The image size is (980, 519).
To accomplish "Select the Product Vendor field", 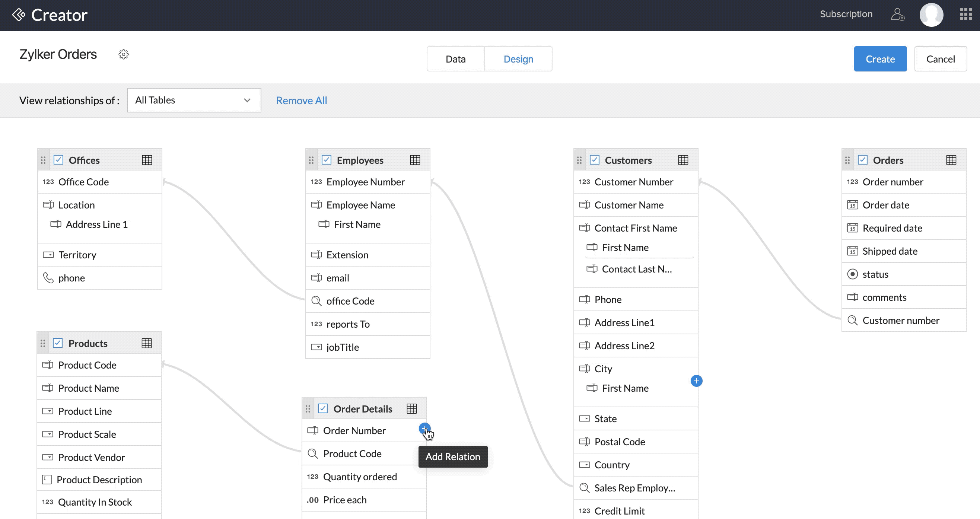I will point(99,457).
